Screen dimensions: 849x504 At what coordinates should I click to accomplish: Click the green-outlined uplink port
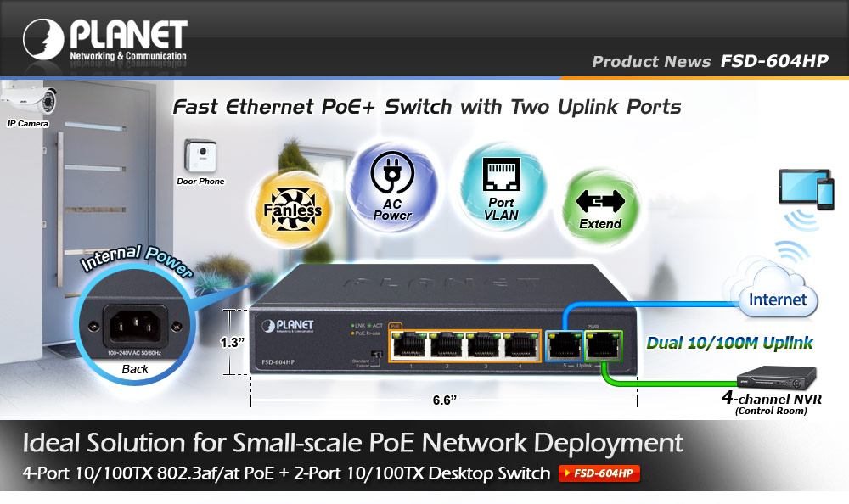[x=603, y=346]
